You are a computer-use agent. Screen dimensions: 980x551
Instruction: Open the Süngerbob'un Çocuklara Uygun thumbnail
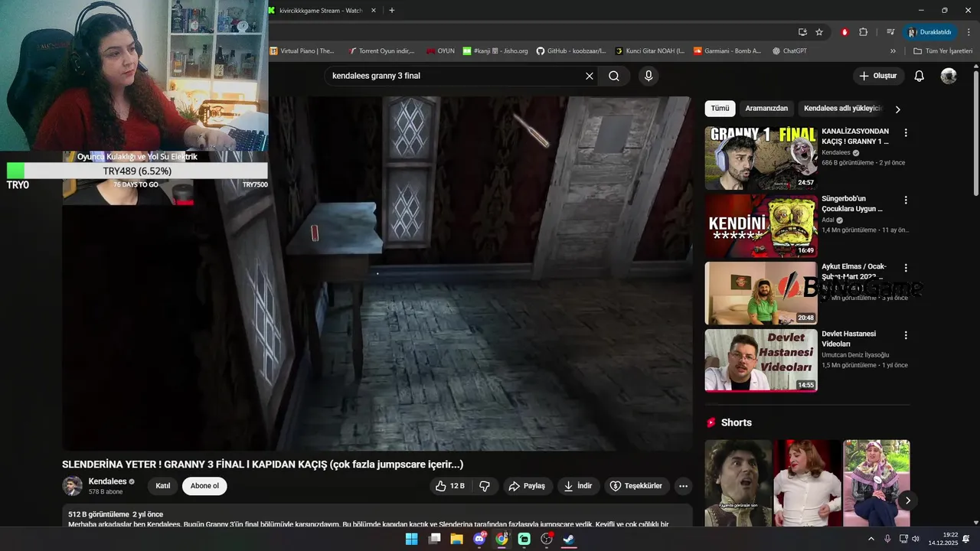click(761, 226)
